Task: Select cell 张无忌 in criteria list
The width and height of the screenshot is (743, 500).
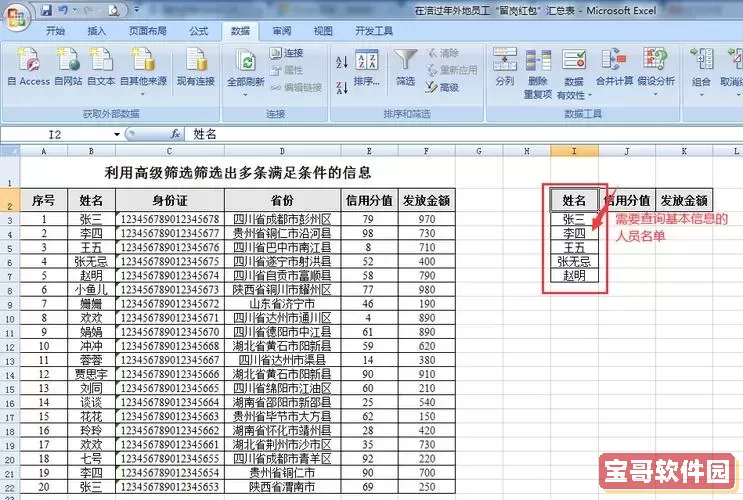Action: pyautogui.click(x=574, y=262)
